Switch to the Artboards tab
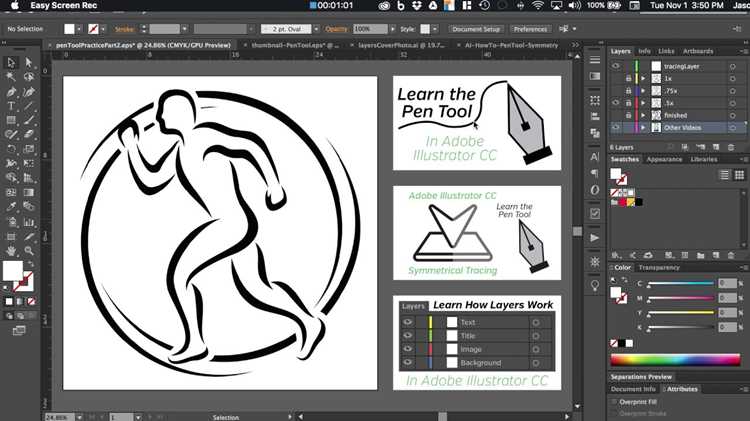This screenshot has width=750, height=421. coord(698,51)
